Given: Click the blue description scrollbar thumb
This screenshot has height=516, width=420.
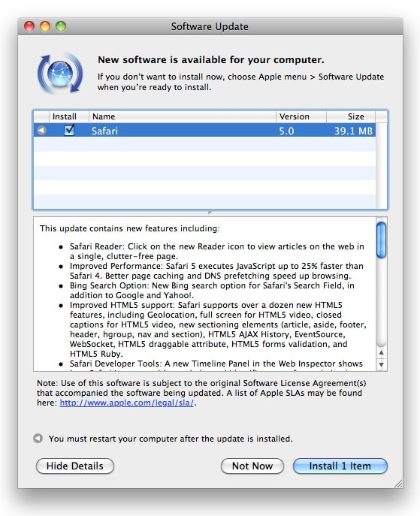Looking at the screenshot, I should point(381,240).
